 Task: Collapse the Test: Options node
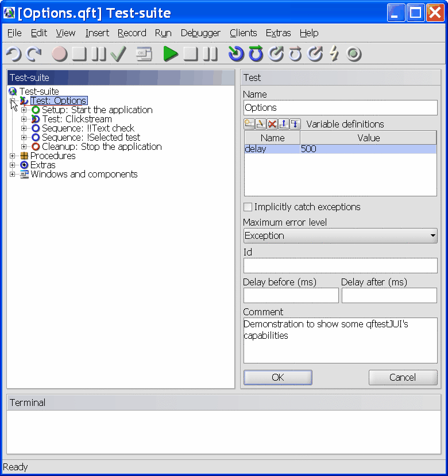12,101
